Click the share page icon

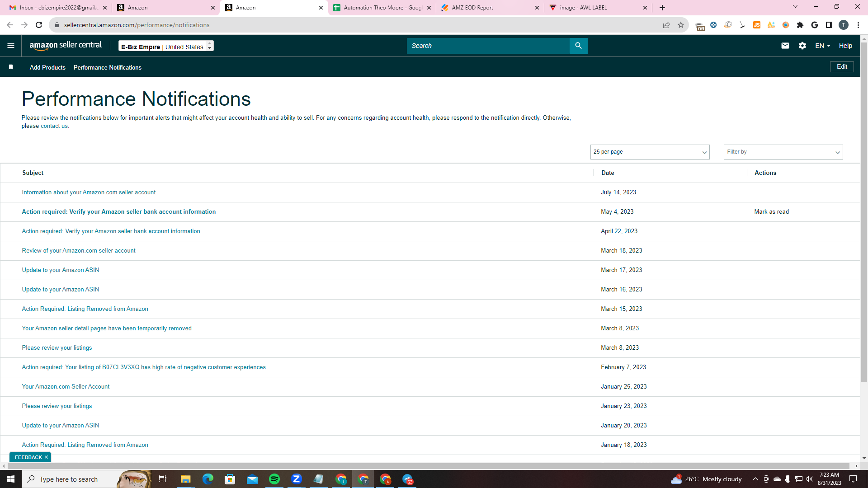[666, 25]
